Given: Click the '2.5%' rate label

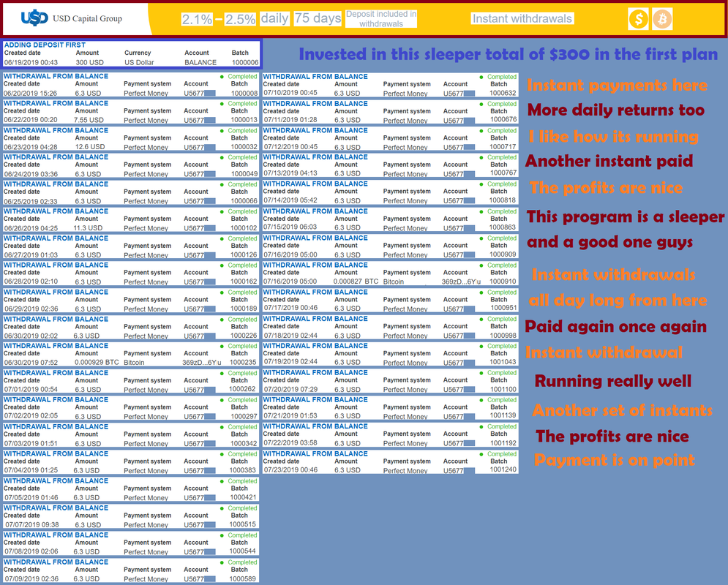Looking at the screenshot, I should click(x=241, y=19).
